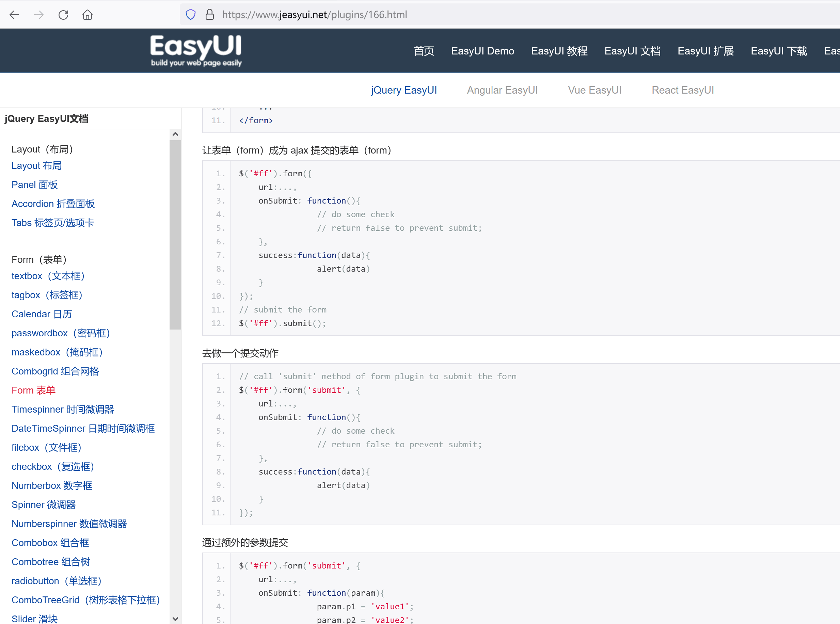Click the sidebar scrollbar thumb
Screen dimensions: 840x624
175,235
